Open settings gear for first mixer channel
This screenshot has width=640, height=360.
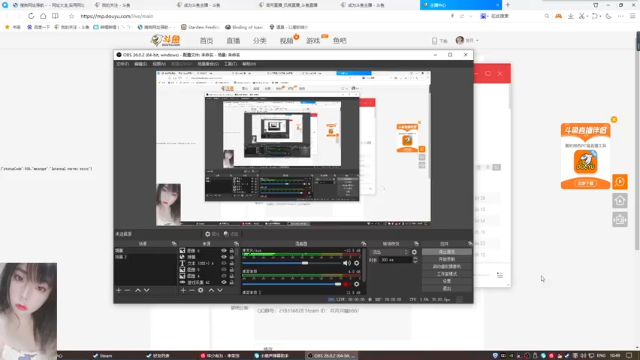pos(357,263)
